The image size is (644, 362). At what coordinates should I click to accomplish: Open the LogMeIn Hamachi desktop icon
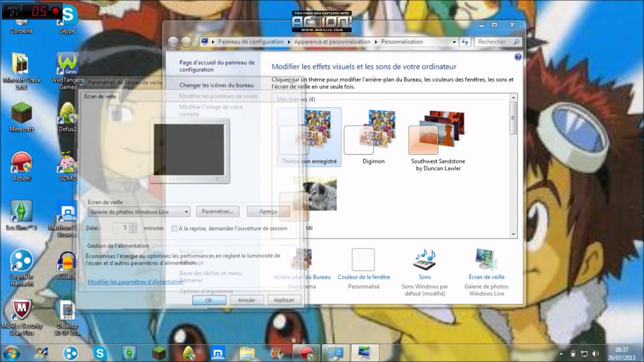22,268
